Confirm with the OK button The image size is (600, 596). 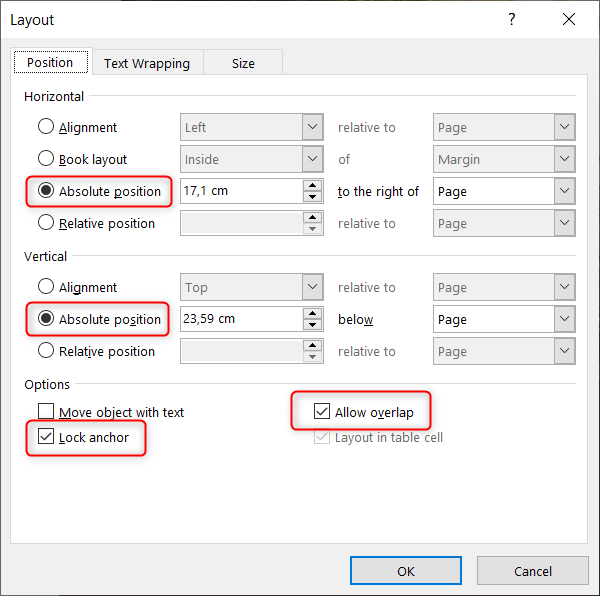406,571
